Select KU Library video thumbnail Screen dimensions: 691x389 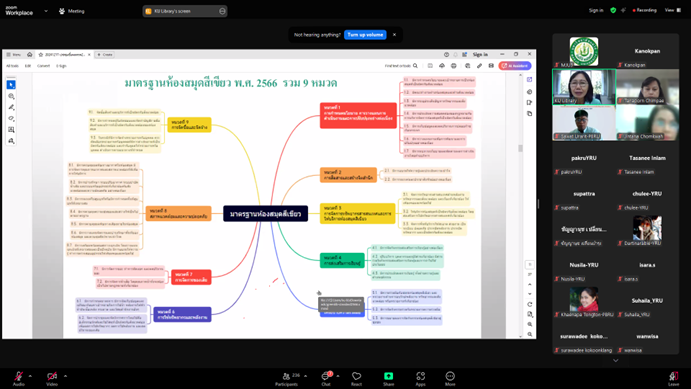pos(584,87)
